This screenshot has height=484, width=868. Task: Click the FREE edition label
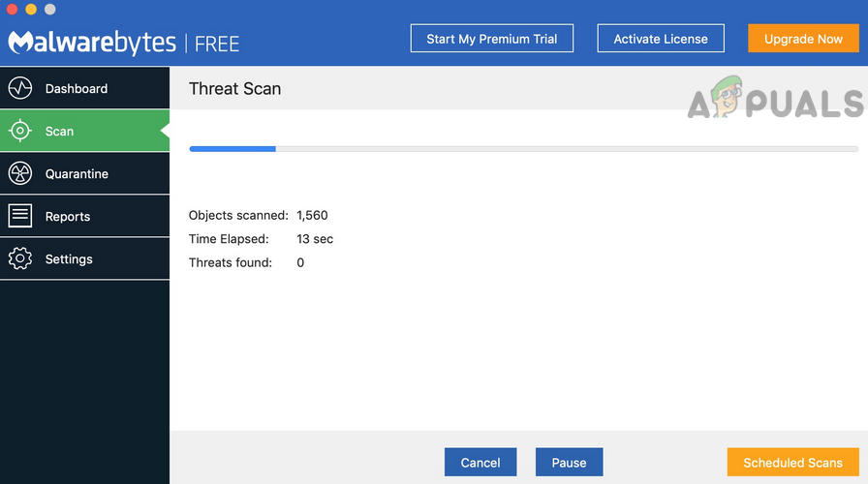tap(216, 44)
